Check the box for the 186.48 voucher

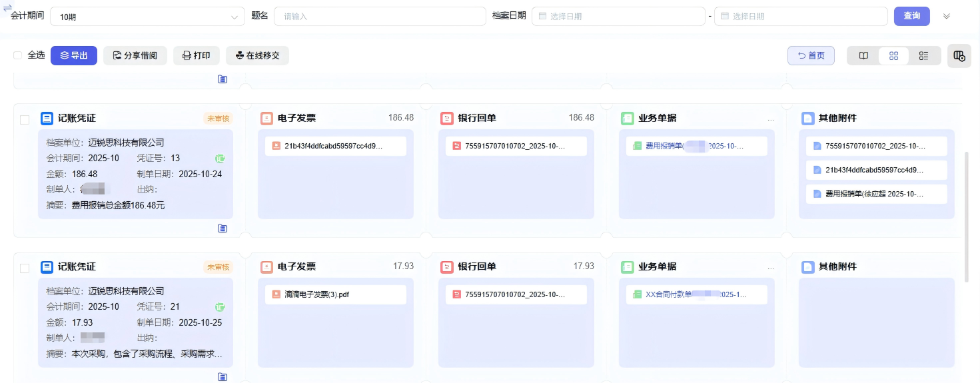25,120
